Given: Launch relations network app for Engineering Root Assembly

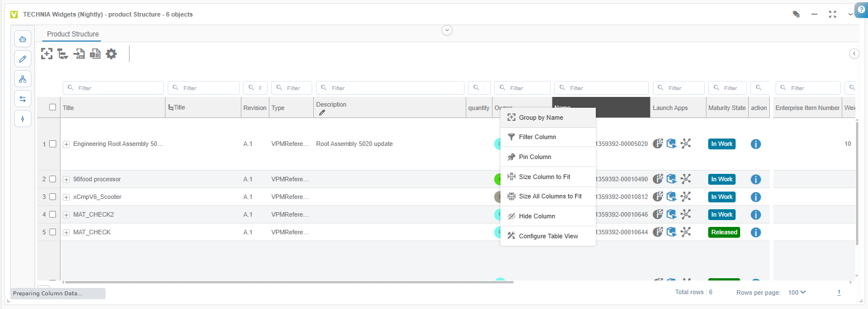Looking at the screenshot, I should [686, 144].
